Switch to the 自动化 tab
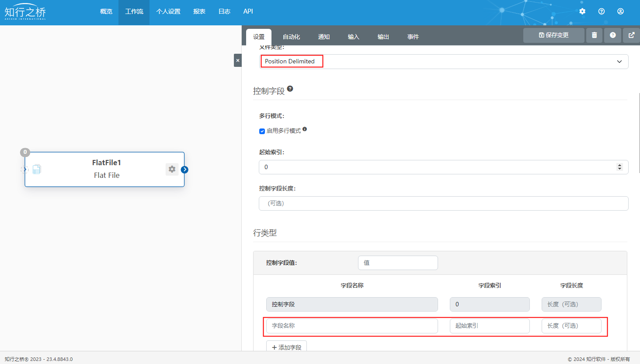Image resolution: width=640 pixels, height=364 pixels. pyautogui.click(x=291, y=37)
